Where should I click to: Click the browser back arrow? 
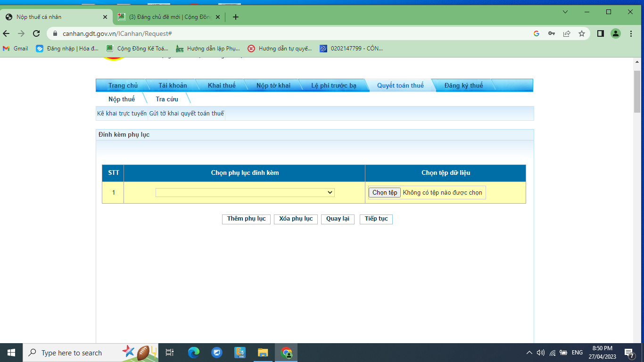point(6,33)
